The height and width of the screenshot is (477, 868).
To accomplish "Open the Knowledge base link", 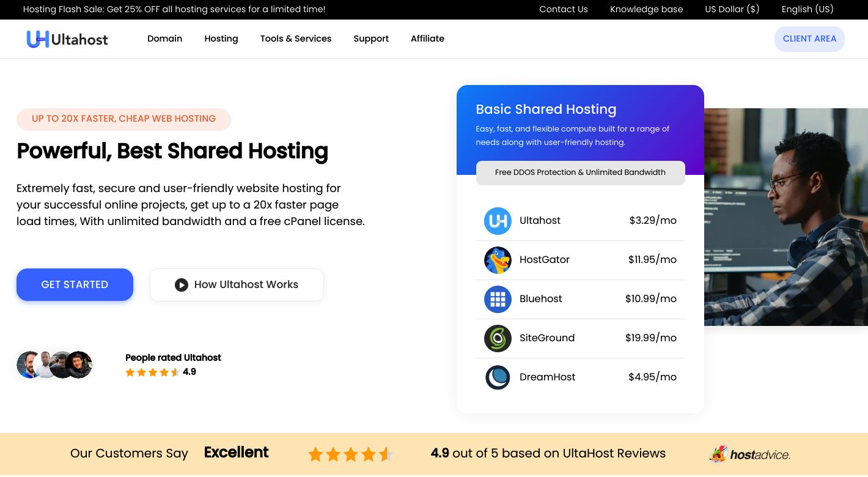I will point(647,9).
